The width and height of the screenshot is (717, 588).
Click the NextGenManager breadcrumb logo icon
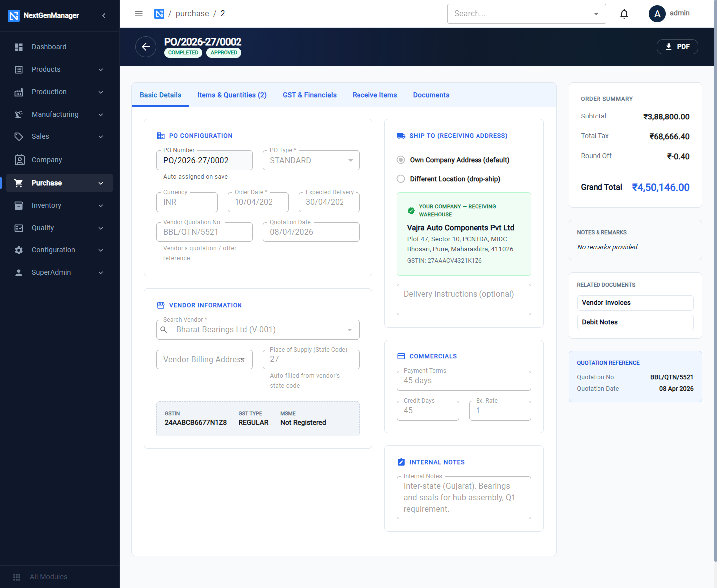(x=159, y=14)
